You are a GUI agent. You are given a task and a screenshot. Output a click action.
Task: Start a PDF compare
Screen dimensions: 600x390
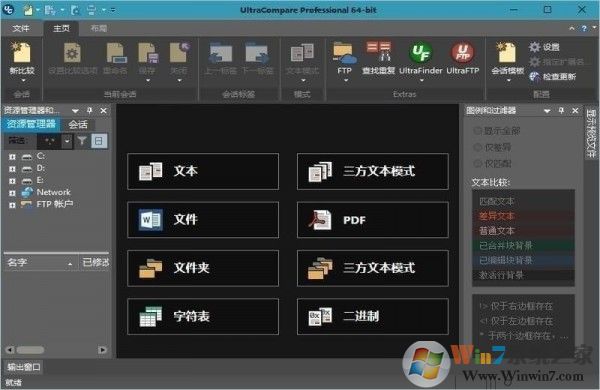[372, 220]
